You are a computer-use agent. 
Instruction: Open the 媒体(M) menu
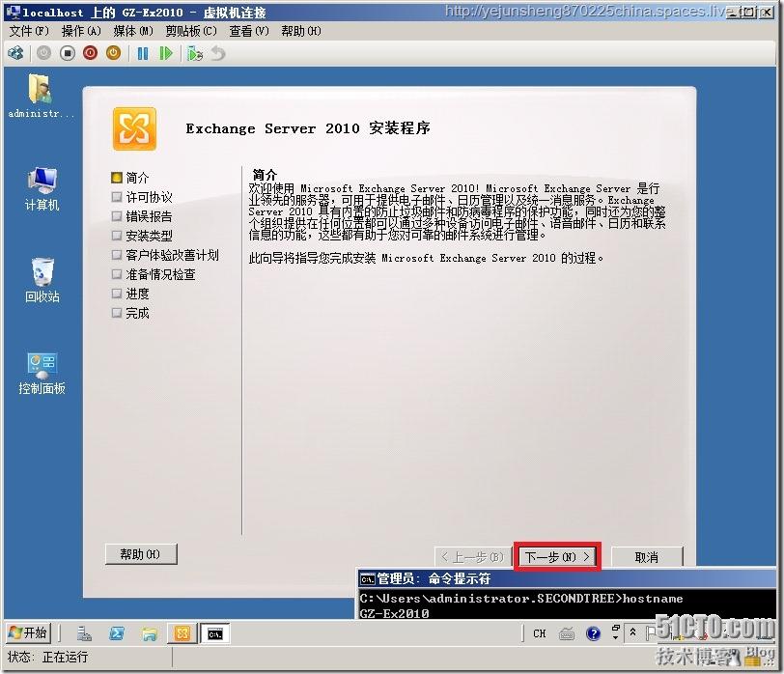[133, 31]
